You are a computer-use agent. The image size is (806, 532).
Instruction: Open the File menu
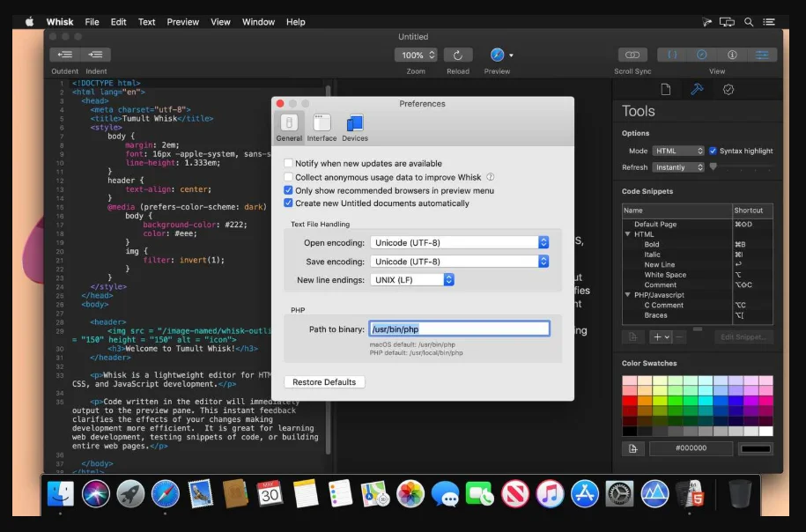pyautogui.click(x=92, y=22)
